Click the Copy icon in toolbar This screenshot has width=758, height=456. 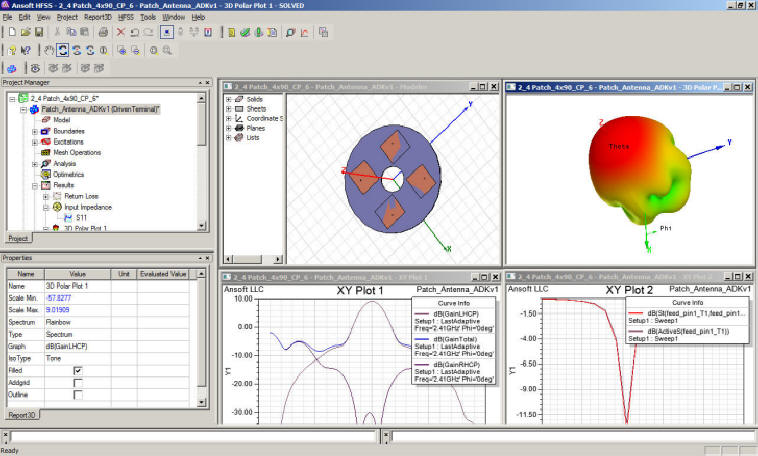[71, 32]
